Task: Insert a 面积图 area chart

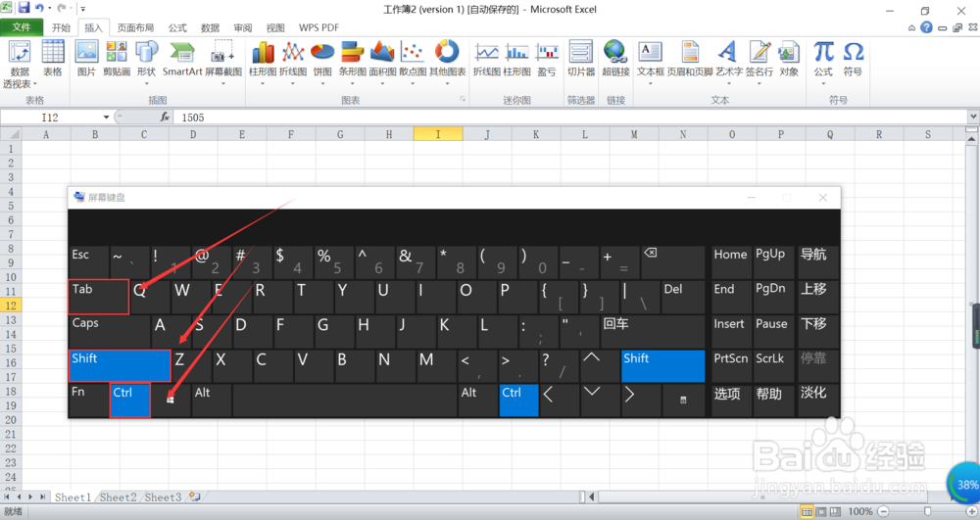Action: [x=382, y=63]
